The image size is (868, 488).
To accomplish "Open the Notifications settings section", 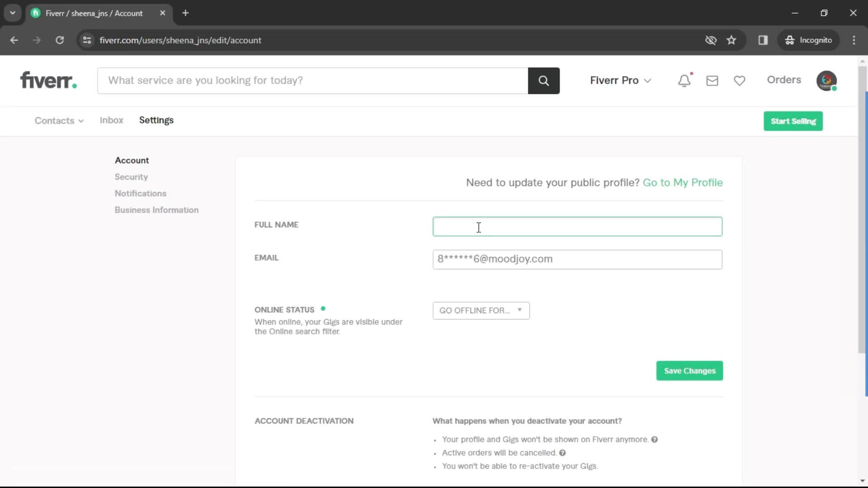I will pyautogui.click(x=140, y=193).
